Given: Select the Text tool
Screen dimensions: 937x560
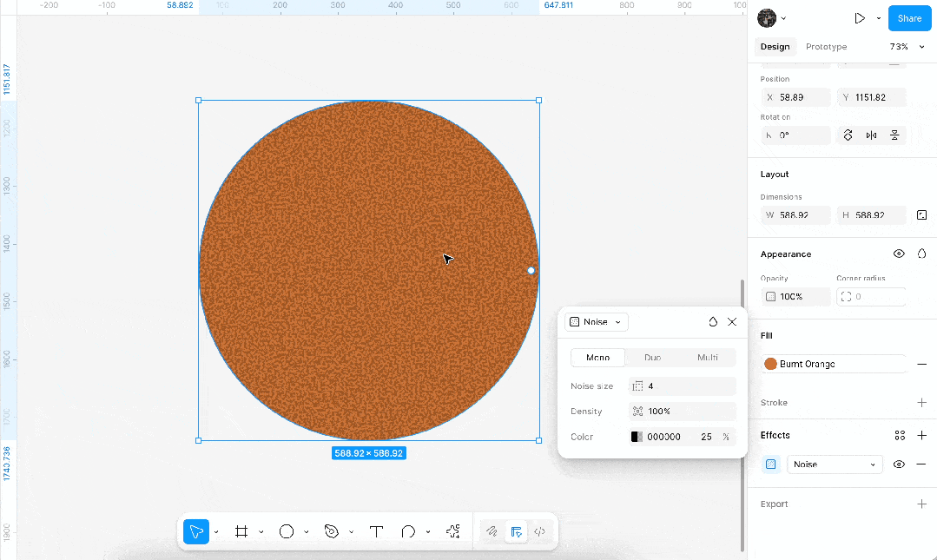Looking at the screenshot, I should click(x=376, y=531).
